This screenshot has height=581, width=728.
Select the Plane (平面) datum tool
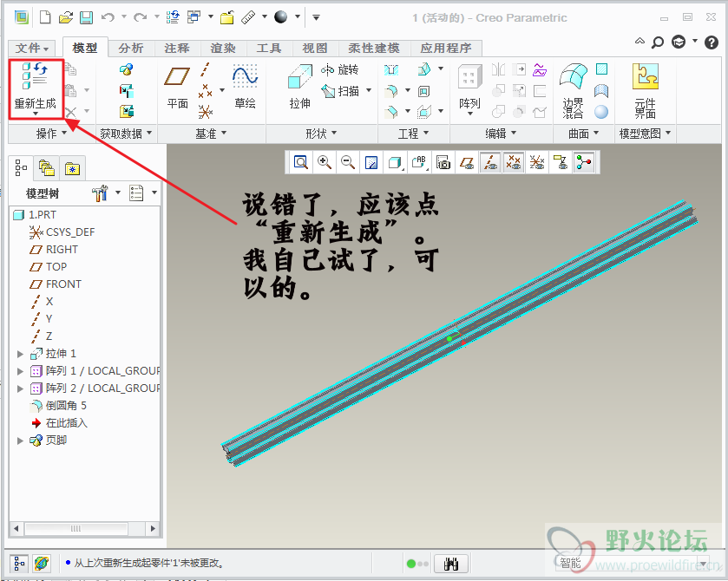click(177, 88)
